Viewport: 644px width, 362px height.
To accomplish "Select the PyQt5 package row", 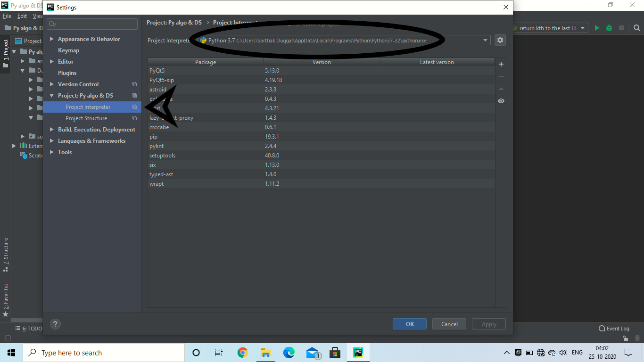I will point(322,71).
